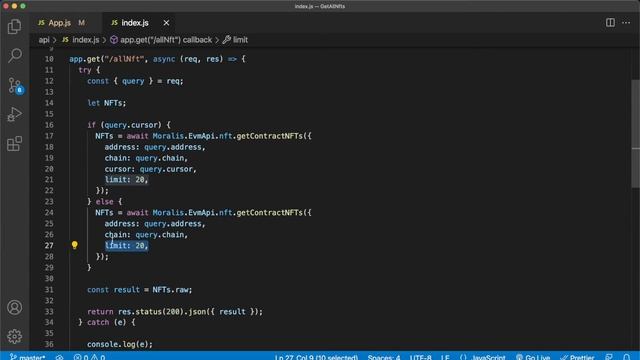Click Go Live in status bar

click(533, 357)
